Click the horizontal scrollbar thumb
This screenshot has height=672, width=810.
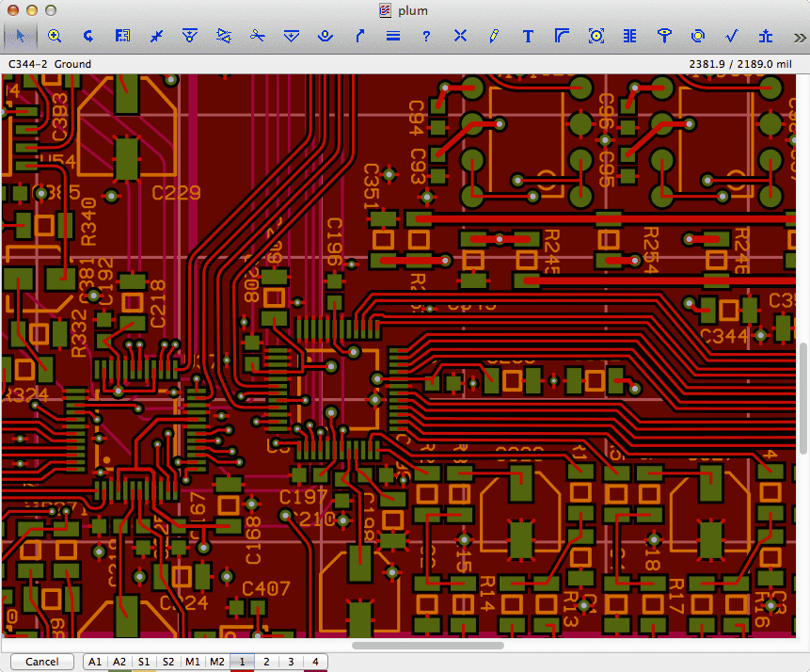428,645
